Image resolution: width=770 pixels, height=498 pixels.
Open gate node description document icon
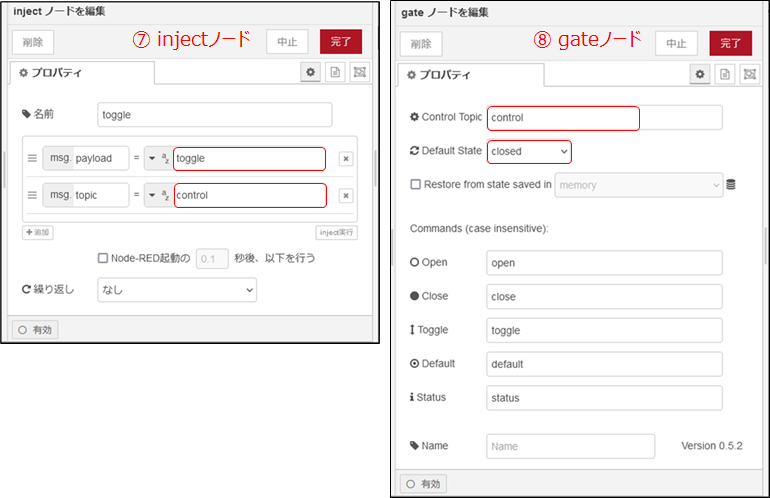(x=724, y=75)
